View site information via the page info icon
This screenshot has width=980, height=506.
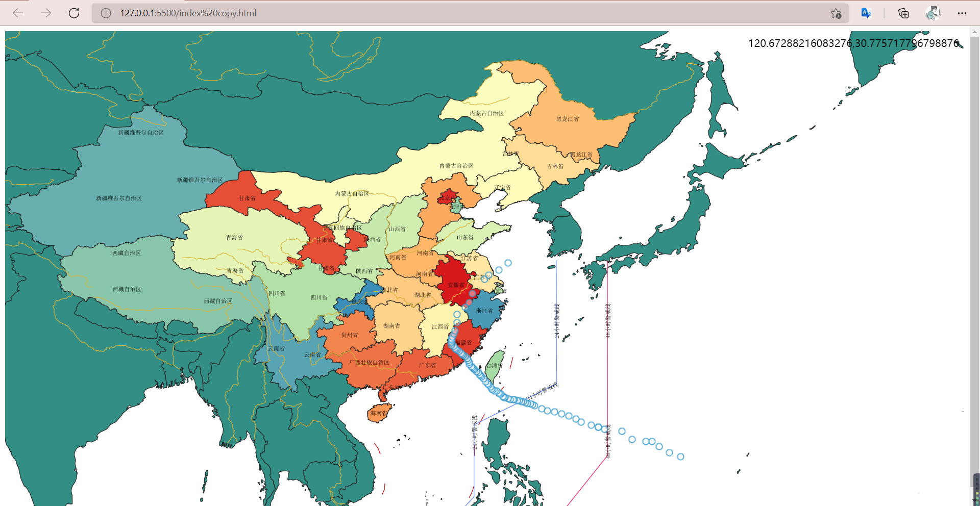point(106,13)
